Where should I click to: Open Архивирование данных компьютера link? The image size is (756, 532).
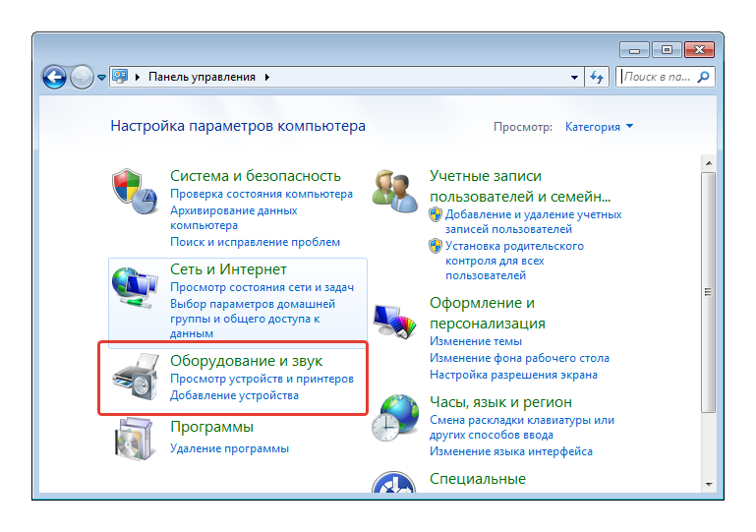[x=234, y=218]
